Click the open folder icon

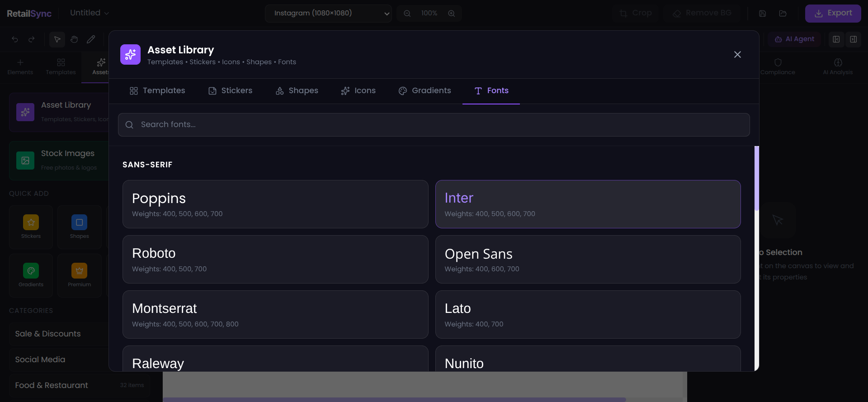point(783,14)
